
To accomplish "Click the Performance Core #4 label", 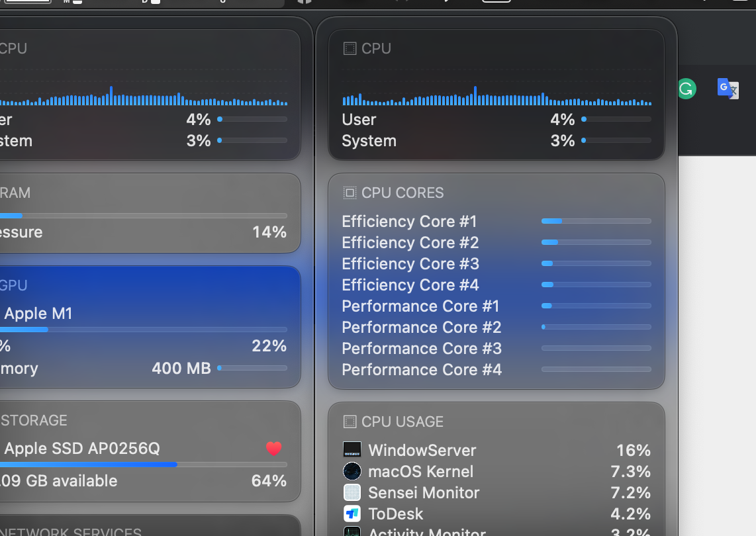I will click(422, 369).
